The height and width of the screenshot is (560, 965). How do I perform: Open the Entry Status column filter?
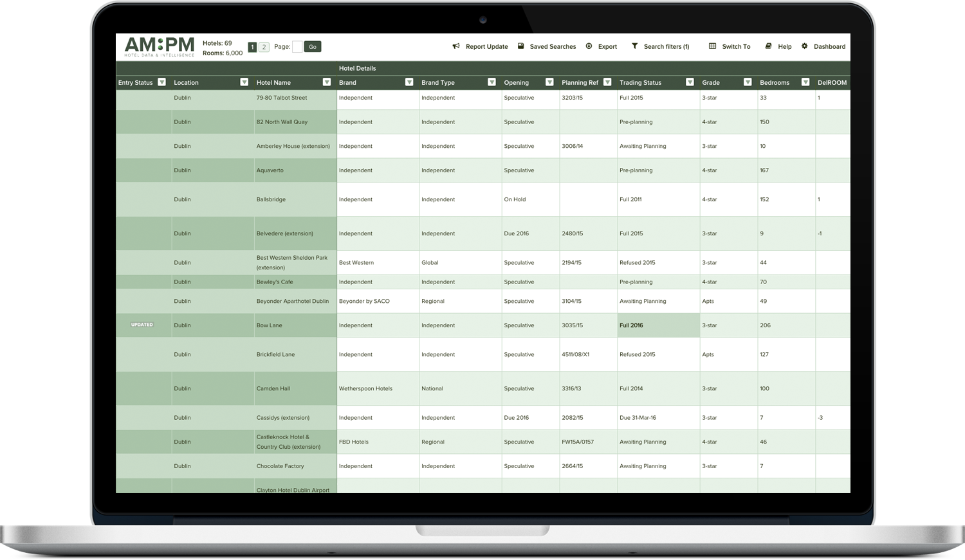click(x=162, y=82)
